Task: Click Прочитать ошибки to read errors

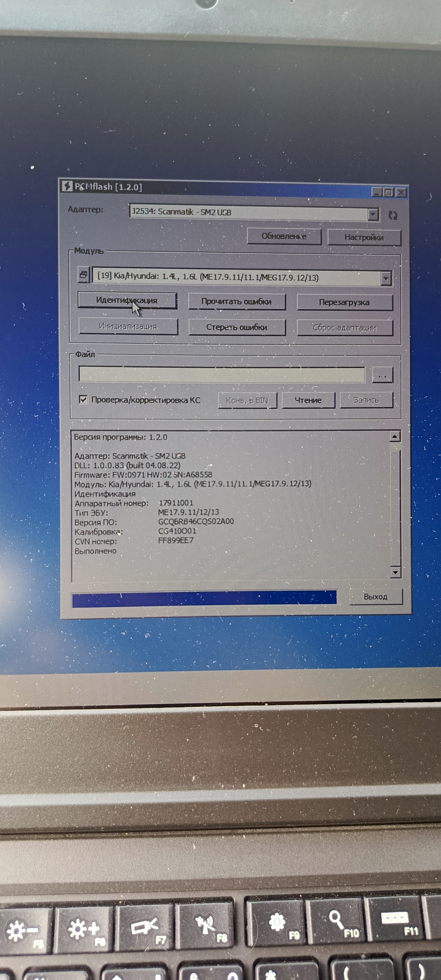Action: coord(236,302)
